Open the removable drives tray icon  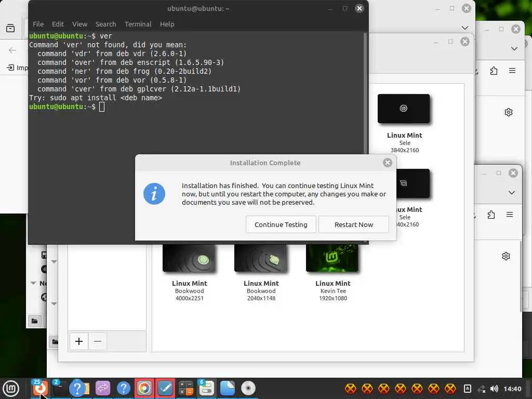[x=467, y=389]
